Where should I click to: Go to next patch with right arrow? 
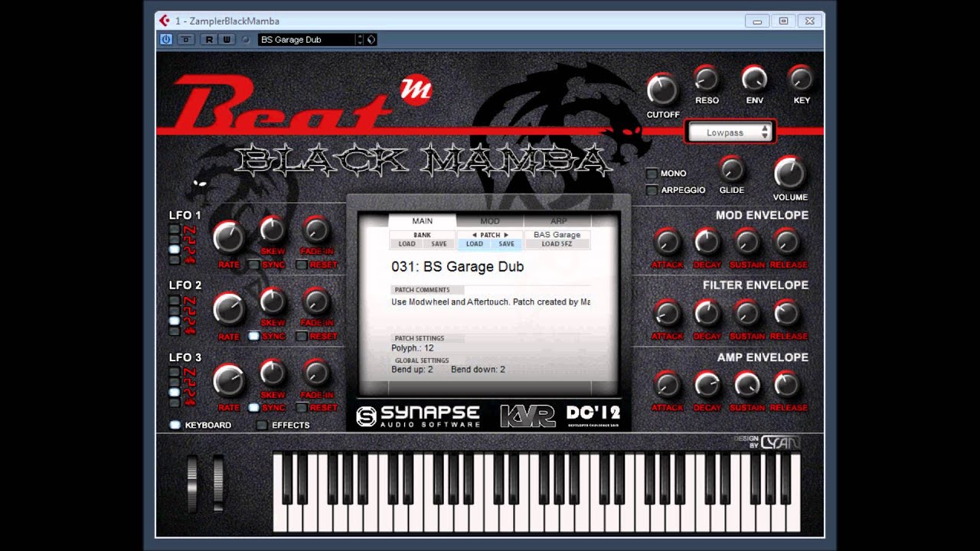click(x=506, y=235)
